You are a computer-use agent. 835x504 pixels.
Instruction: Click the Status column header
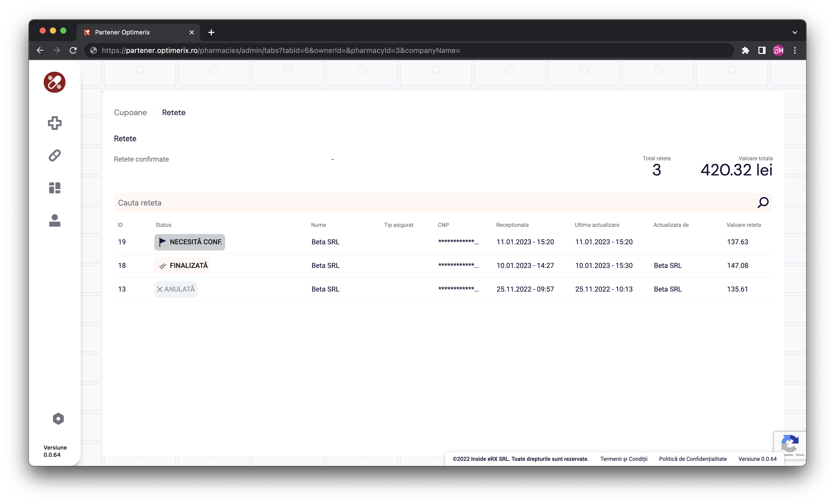pyautogui.click(x=163, y=225)
